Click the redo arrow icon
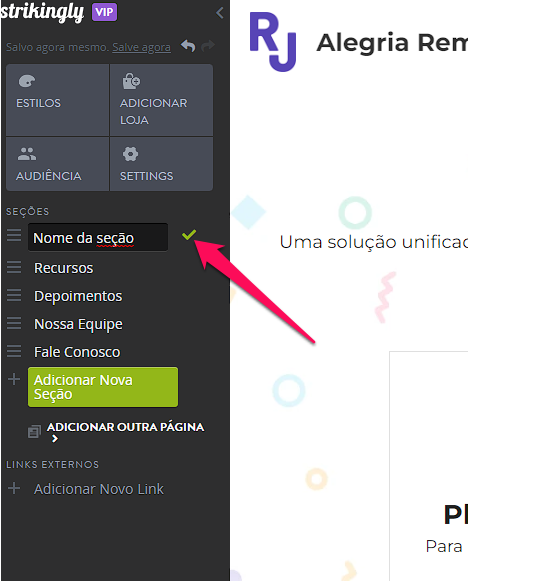 tap(208, 46)
